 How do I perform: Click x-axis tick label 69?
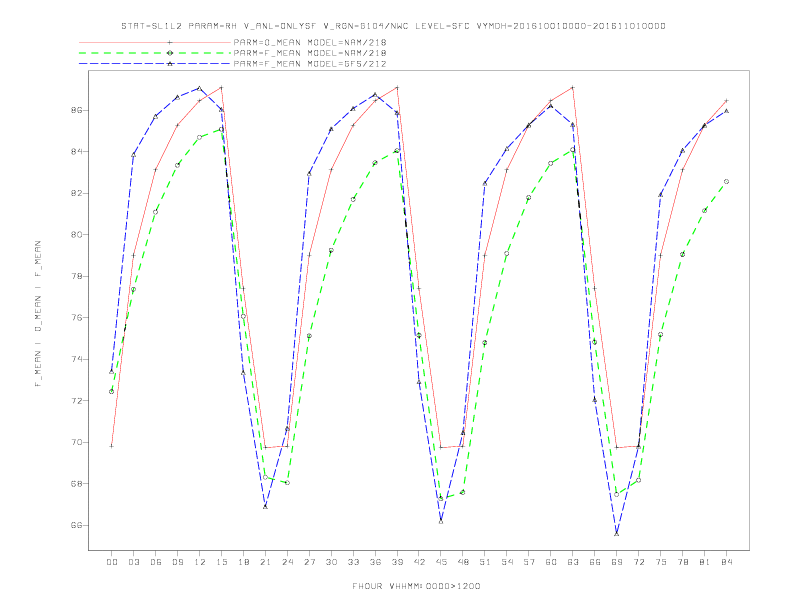coord(617,562)
